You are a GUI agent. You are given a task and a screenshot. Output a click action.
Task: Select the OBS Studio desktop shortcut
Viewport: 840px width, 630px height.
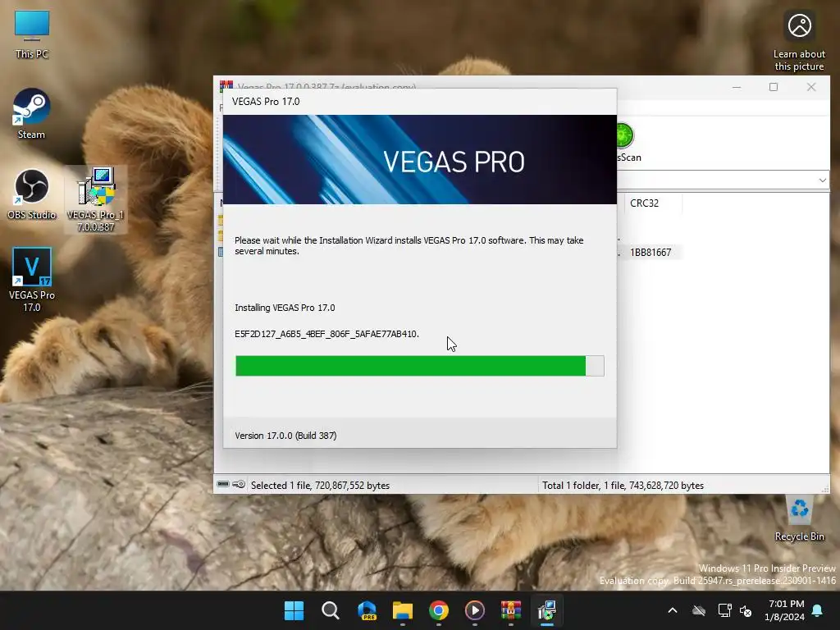click(32, 194)
